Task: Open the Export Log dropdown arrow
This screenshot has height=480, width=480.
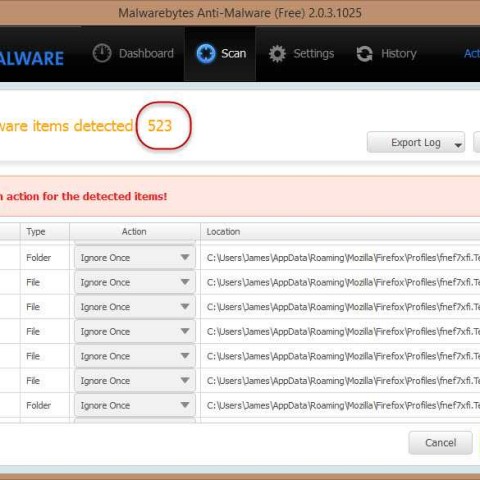Action: click(458, 145)
